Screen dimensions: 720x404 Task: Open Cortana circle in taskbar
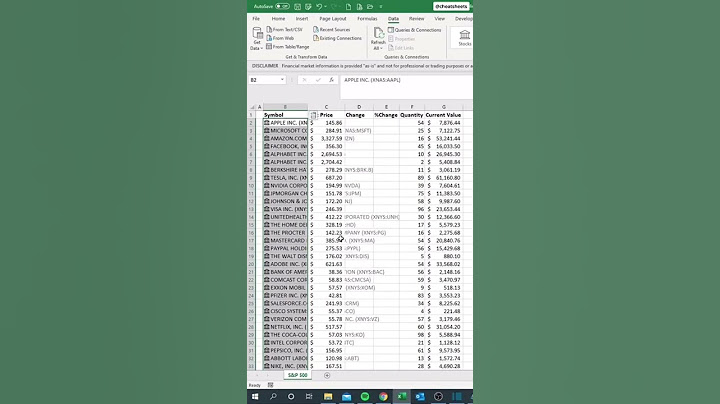(x=291, y=396)
